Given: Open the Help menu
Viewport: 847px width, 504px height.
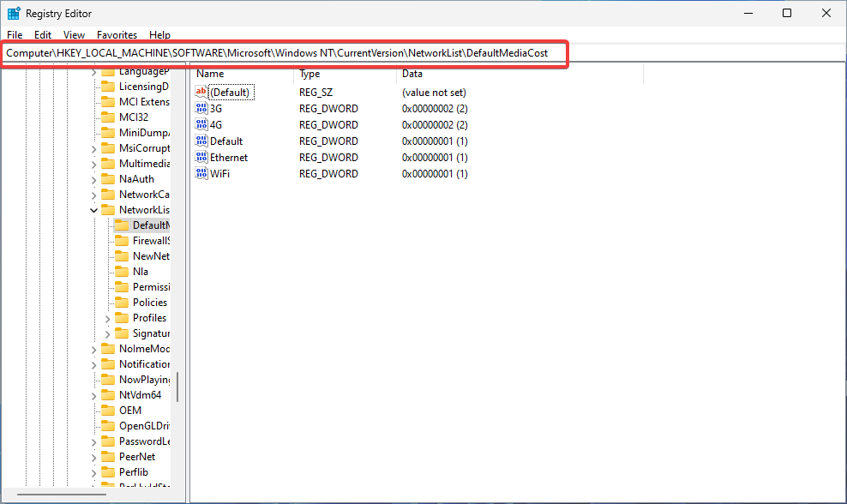Looking at the screenshot, I should [x=159, y=34].
